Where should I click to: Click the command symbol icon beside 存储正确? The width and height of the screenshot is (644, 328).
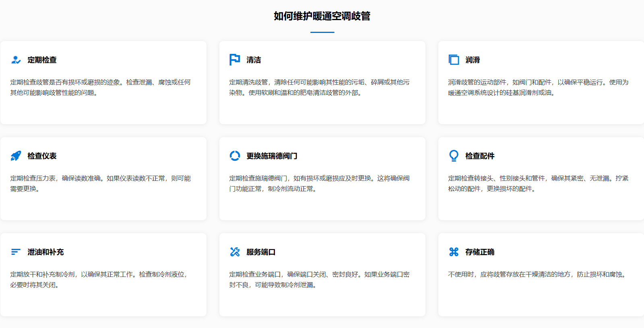[454, 252]
